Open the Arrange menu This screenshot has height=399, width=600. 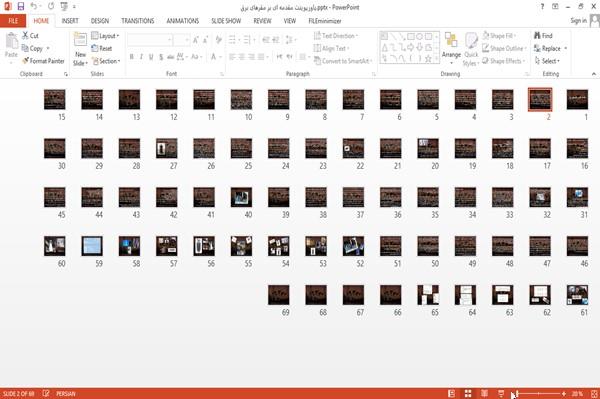tap(451, 49)
